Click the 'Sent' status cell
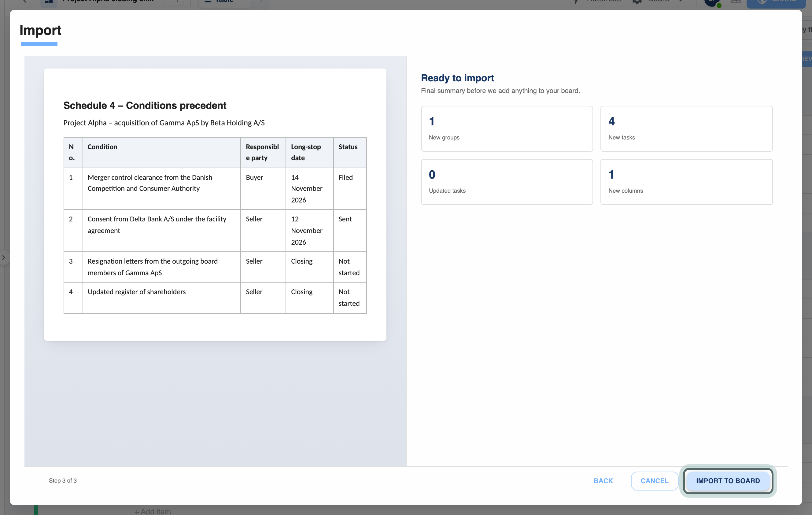 click(350, 231)
